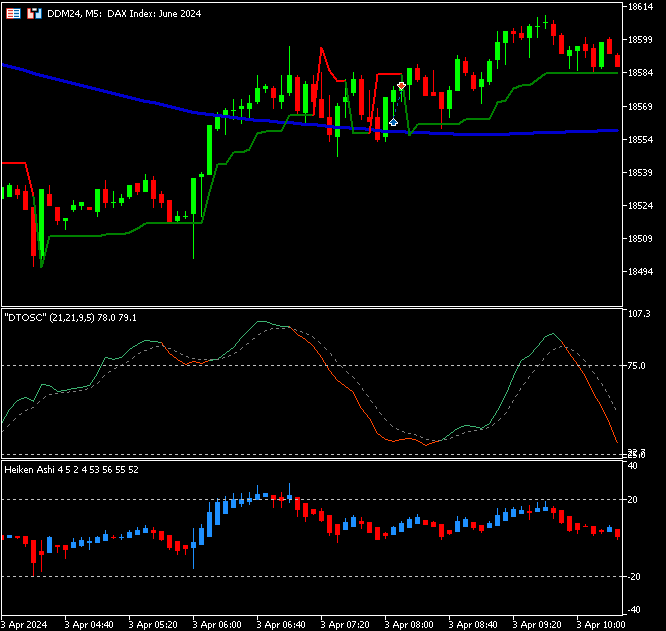Viewport: 666px width, 631px height.
Task: Click the 3 Apr 06:00 time label
Action: pyautogui.click(x=217, y=625)
